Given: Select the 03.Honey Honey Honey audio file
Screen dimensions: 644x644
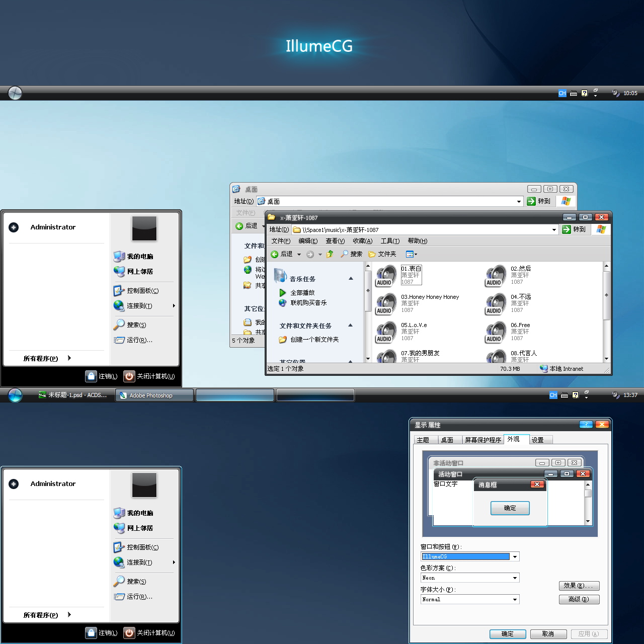Looking at the screenshot, I should [x=386, y=304].
